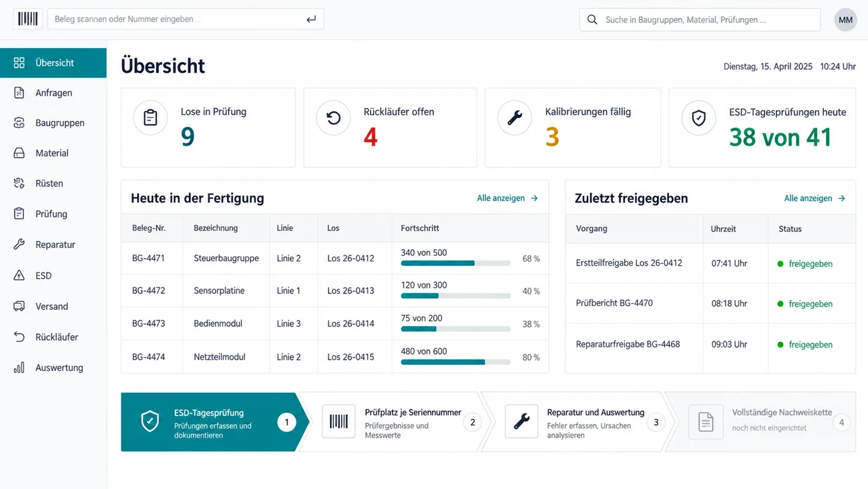Click progress bar for 480 von 600
This screenshot has width=868, height=489.
pos(455,361)
